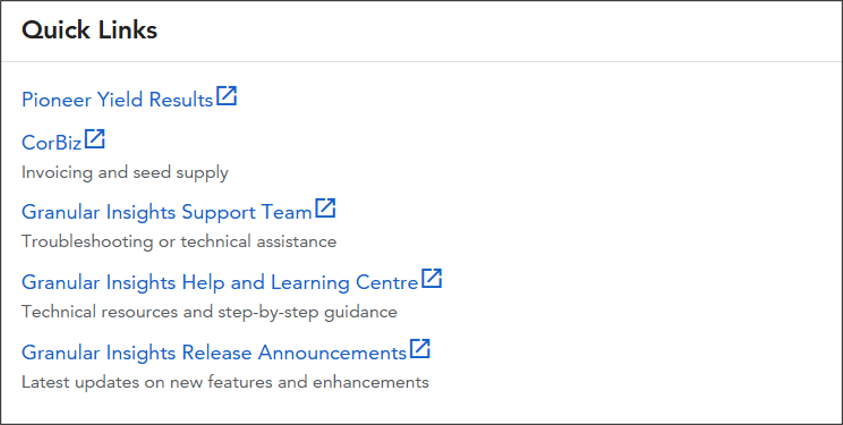Viewport: 843px width, 425px height.
Task: Click the word 'Announcements' in the last link
Action: [332, 352]
